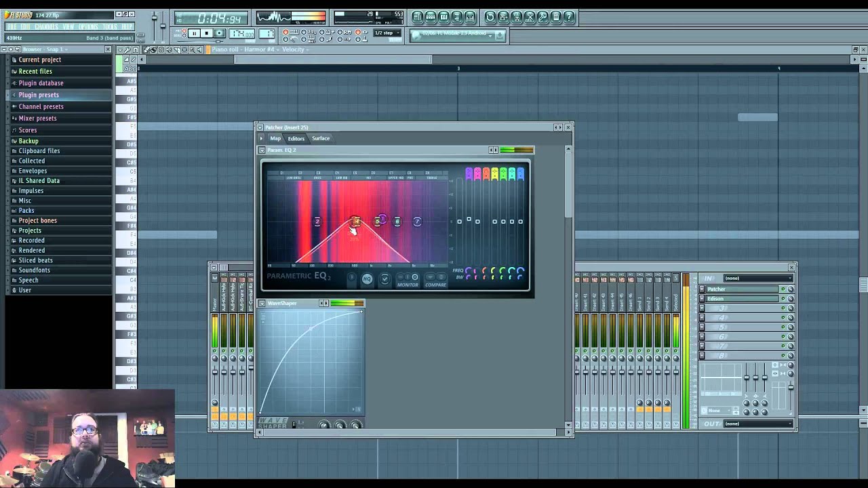Open the FILE menu in the menu bar
The image size is (868, 488).
pos(12,26)
